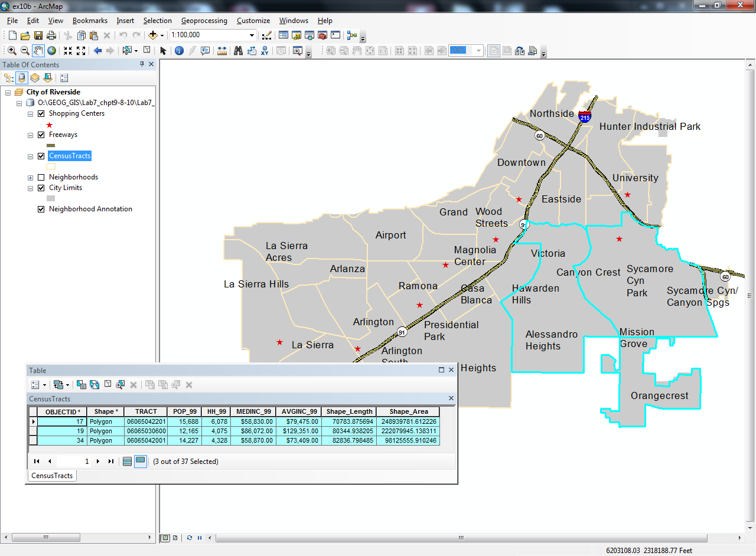Image resolution: width=756 pixels, height=556 pixels.
Task: Collapse the City of Riverside data frame
Action: [x=8, y=92]
